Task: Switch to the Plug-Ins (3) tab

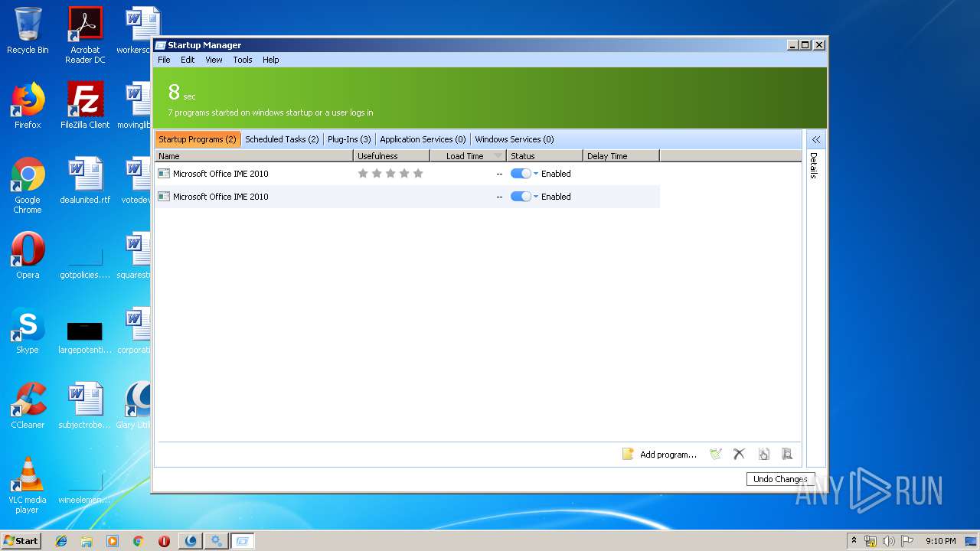Action: 349,139
